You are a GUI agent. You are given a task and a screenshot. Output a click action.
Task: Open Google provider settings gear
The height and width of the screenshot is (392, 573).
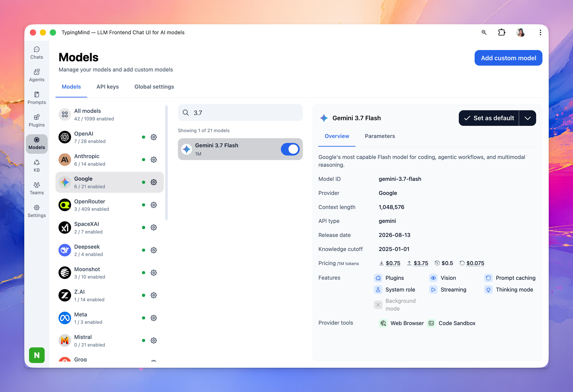pyautogui.click(x=154, y=182)
